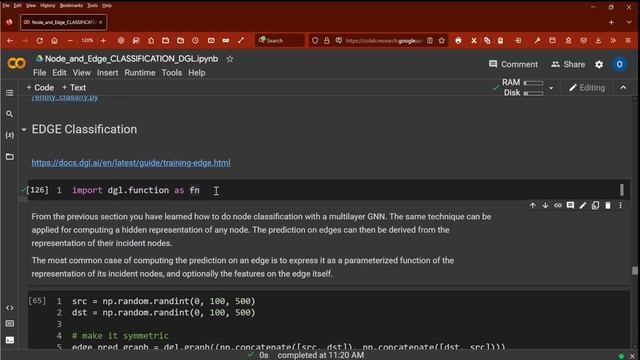This screenshot has height=360, width=640.
Task: Open Find and replace in sidebar
Action: click(x=10, y=114)
